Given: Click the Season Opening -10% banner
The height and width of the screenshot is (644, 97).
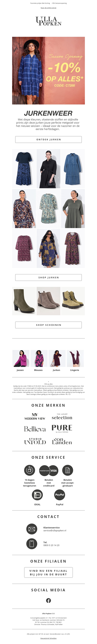Looking at the screenshot, I should tap(48, 70).
